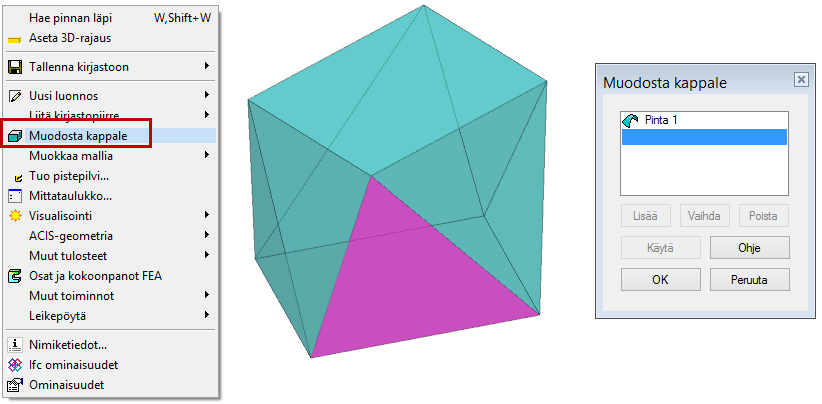Expand Tallenna kirjastoon submenu arrow

click(207, 66)
